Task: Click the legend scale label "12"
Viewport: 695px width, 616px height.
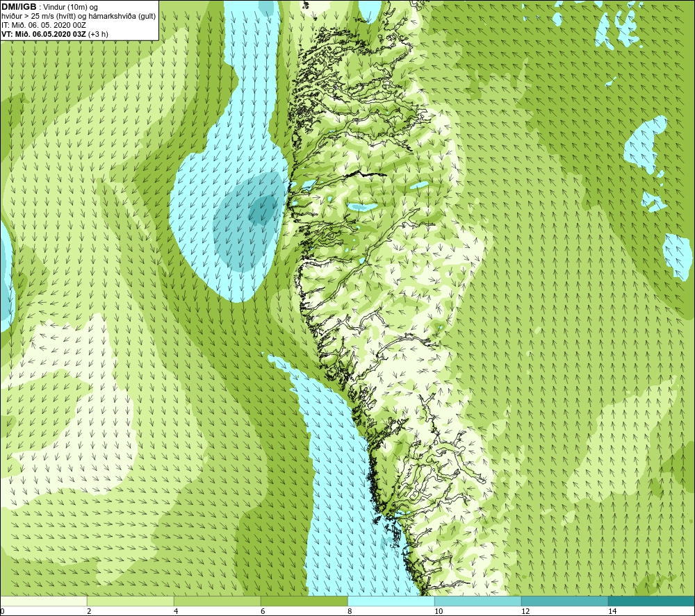Action: pyautogui.click(x=525, y=611)
